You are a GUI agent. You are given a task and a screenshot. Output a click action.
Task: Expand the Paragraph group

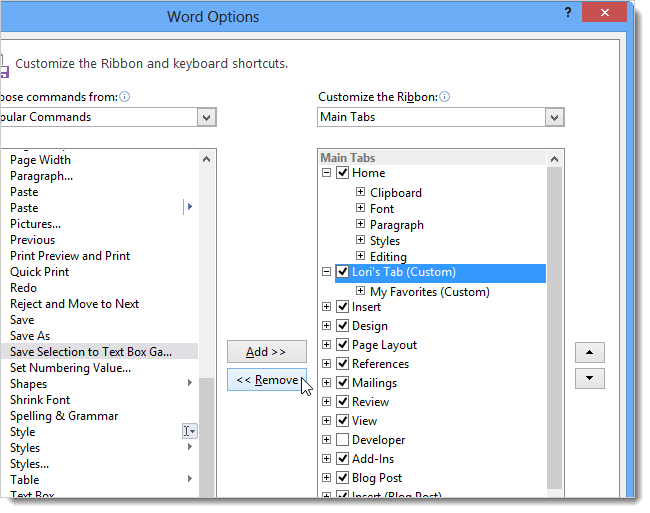(361, 224)
